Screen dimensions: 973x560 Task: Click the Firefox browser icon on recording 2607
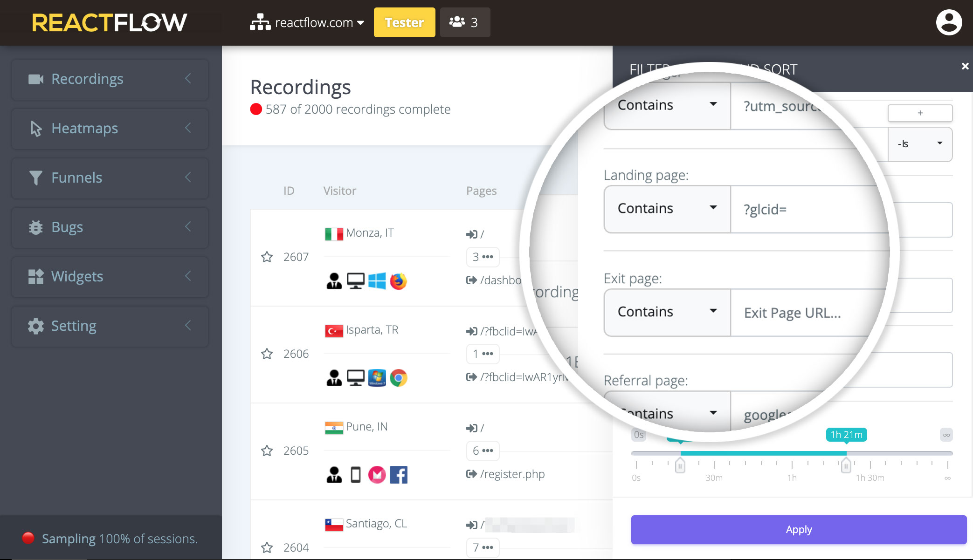(x=398, y=281)
